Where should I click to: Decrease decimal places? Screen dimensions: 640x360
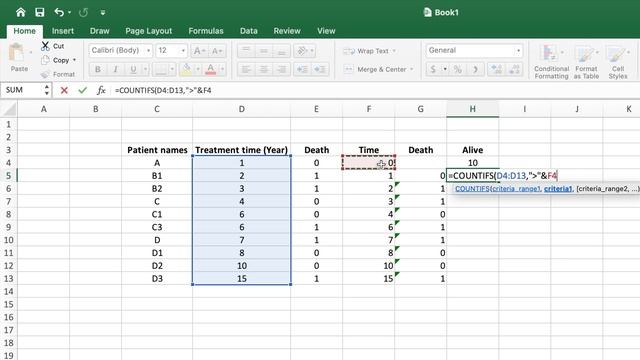[514, 69]
